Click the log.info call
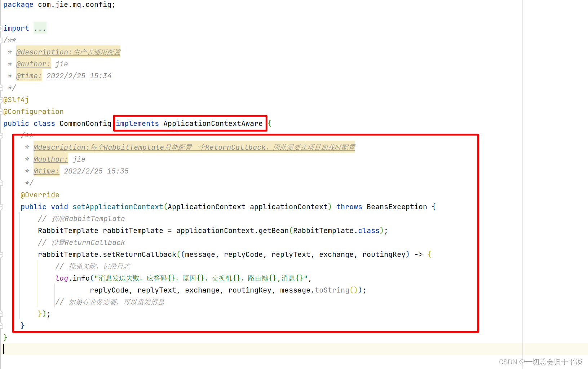The image size is (588, 369). [72, 278]
